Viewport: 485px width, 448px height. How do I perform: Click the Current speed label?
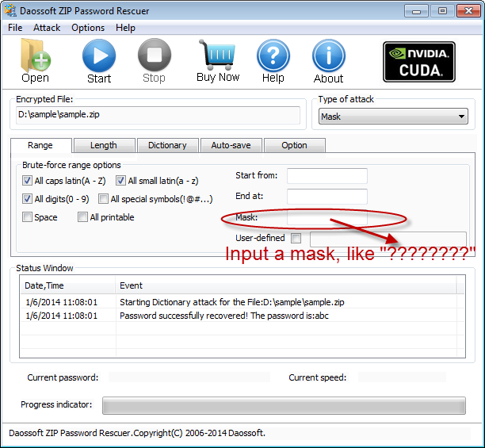pyautogui.click(x=318, y=377)
